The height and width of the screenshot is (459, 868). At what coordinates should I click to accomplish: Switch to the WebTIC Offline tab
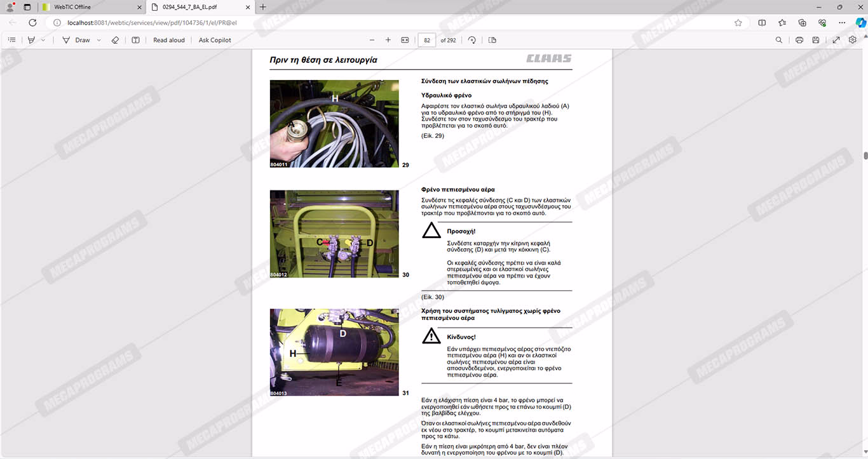(91, 7)
